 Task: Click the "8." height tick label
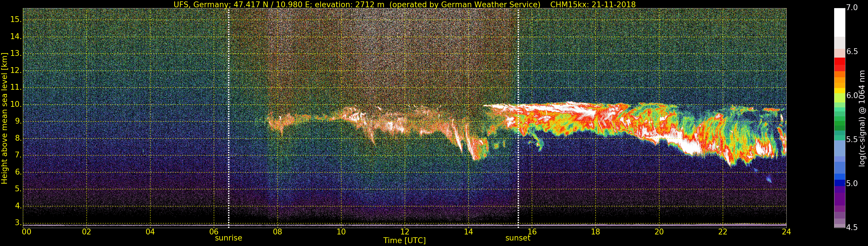(18, 138)
